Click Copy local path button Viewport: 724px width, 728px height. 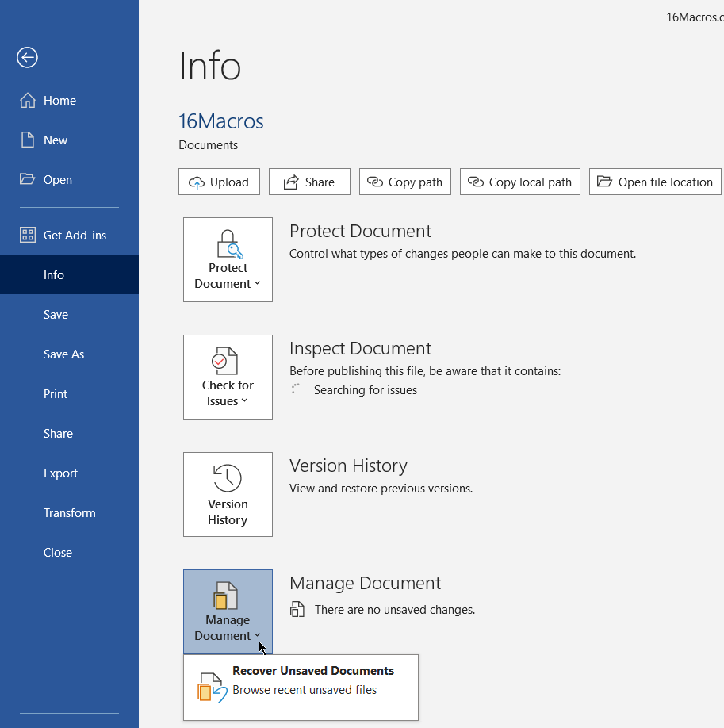click(x=520, y=182)
